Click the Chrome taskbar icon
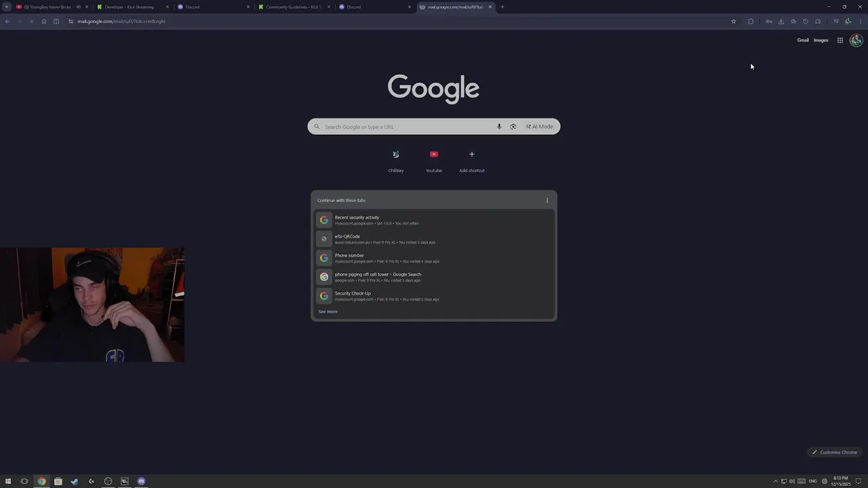The image size is (868, 488). coord(41,481)
